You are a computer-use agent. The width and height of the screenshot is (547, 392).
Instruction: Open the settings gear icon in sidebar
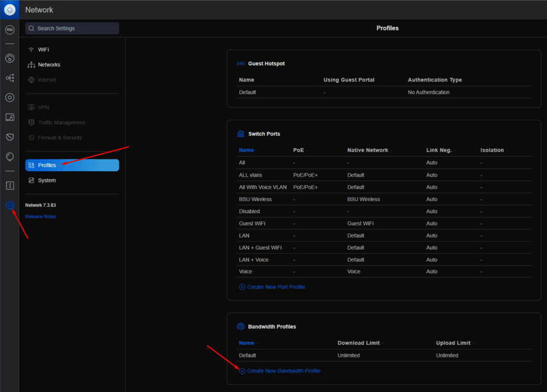10,205
